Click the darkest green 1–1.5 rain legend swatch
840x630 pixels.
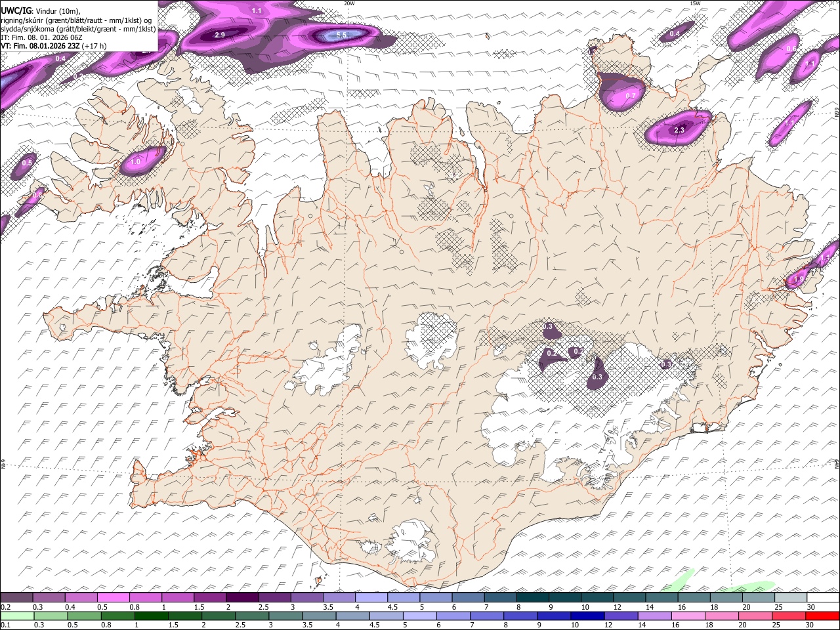click(x=150, y=616)
